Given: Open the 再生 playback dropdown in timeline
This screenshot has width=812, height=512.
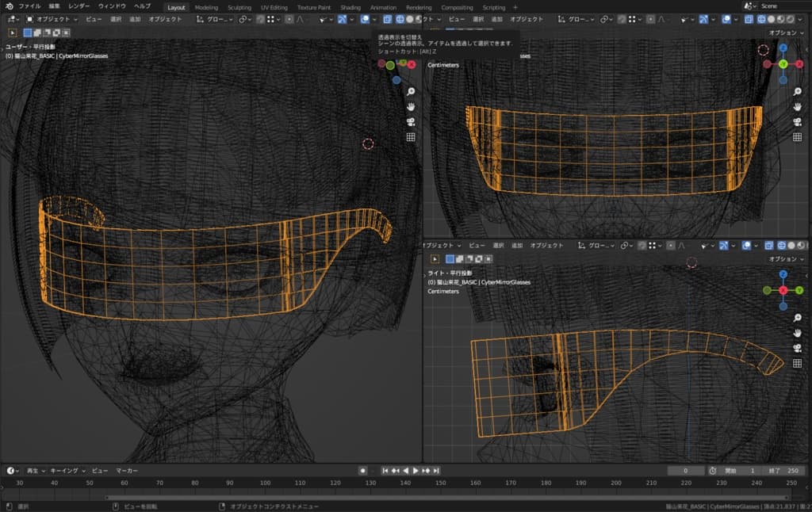Looking at the screenshot, I should [35, 471].
